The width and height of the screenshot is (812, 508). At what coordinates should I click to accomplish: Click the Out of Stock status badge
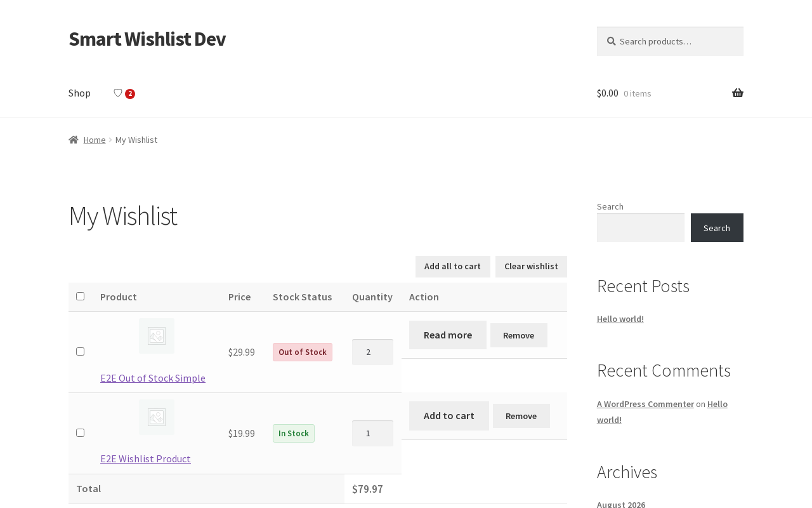point(303,352)
